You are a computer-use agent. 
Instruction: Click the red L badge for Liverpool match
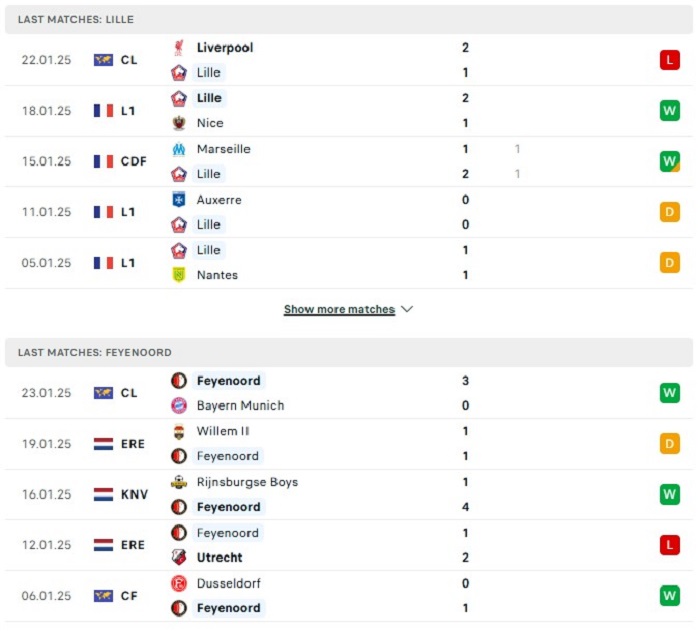[x=670, y=60]
